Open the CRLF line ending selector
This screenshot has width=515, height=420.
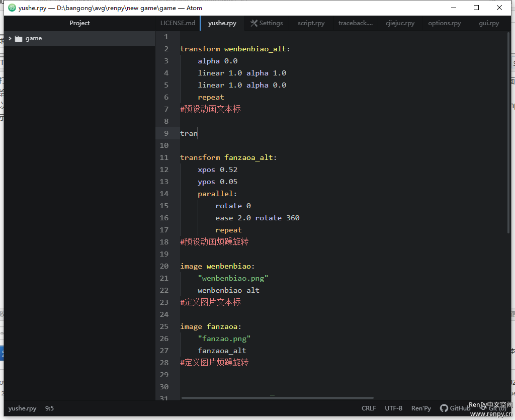(x=369, y=408)
